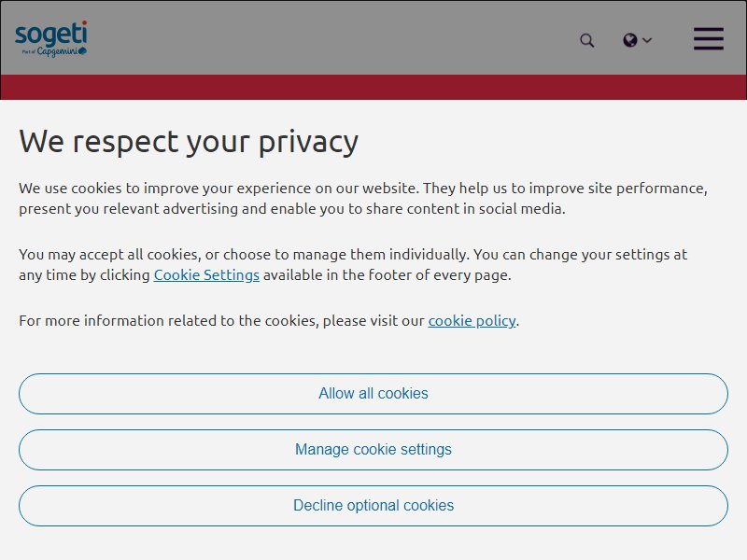The width and height of the screenshot is (747, 560).
Task: Click the empty grey header area
Action: coord(333,38)
